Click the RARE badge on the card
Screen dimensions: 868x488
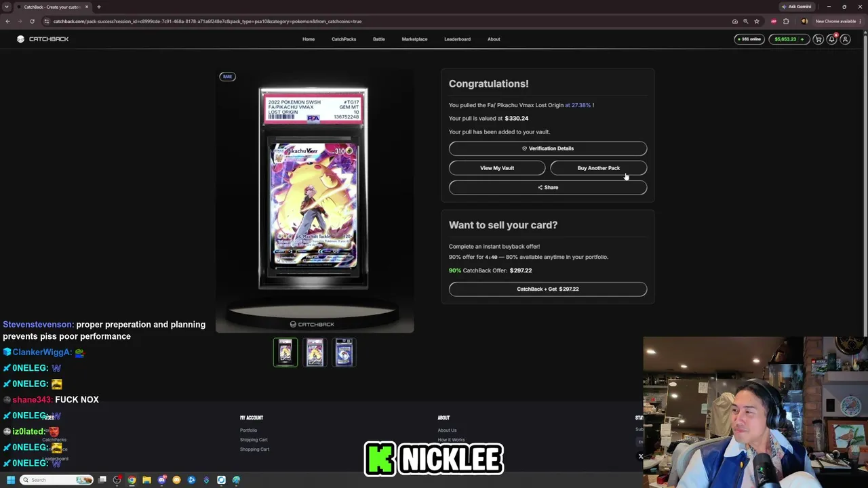point(227,77)
